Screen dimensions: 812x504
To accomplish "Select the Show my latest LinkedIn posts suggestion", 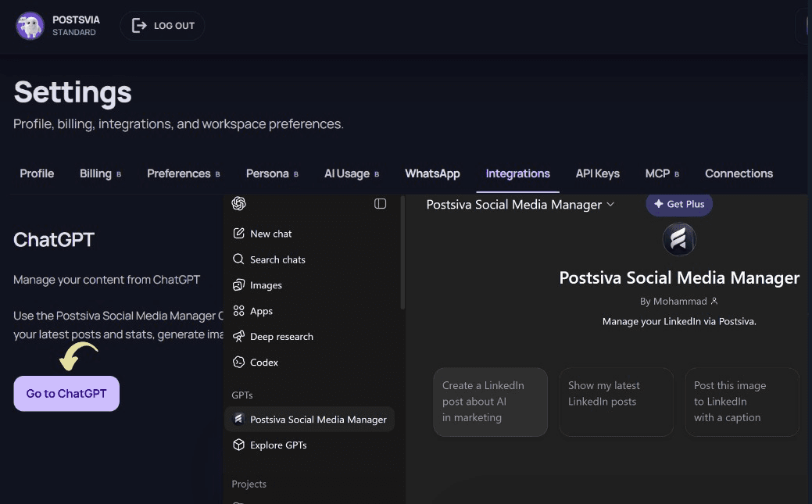I will pyautogui.click(x=616, y=402).
